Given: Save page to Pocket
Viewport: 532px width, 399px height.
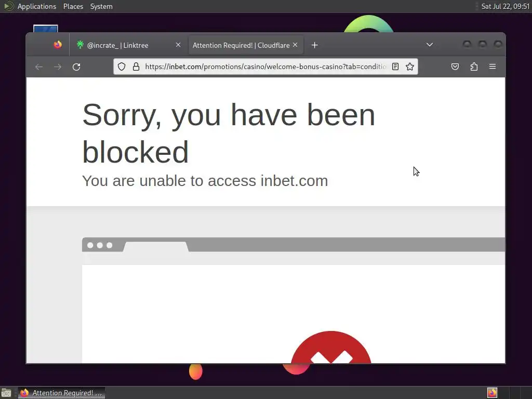Looking at the screenshot, I should (455, 66).
